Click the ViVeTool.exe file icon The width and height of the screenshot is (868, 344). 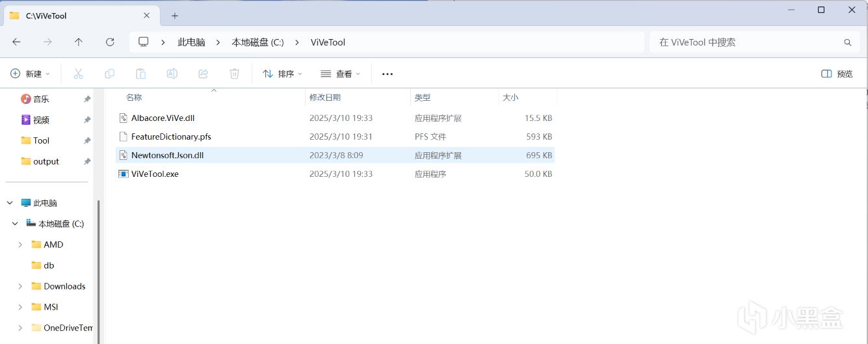pyautogui.click(x=123, y=174)
